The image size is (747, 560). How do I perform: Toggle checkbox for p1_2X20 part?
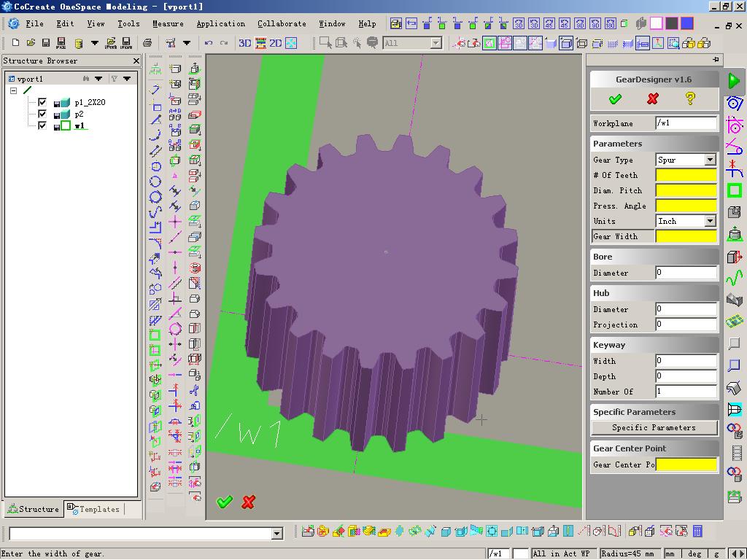tap(42, 102)
